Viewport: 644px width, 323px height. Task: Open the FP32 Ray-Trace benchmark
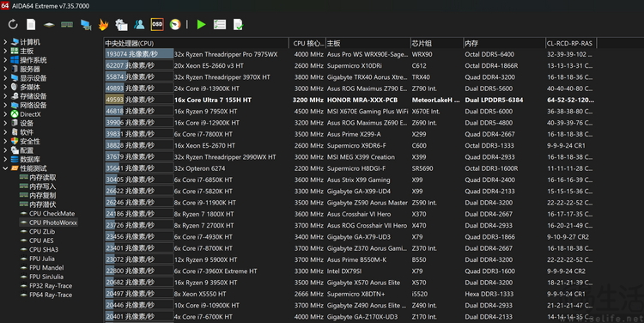[x=46, y=286]
